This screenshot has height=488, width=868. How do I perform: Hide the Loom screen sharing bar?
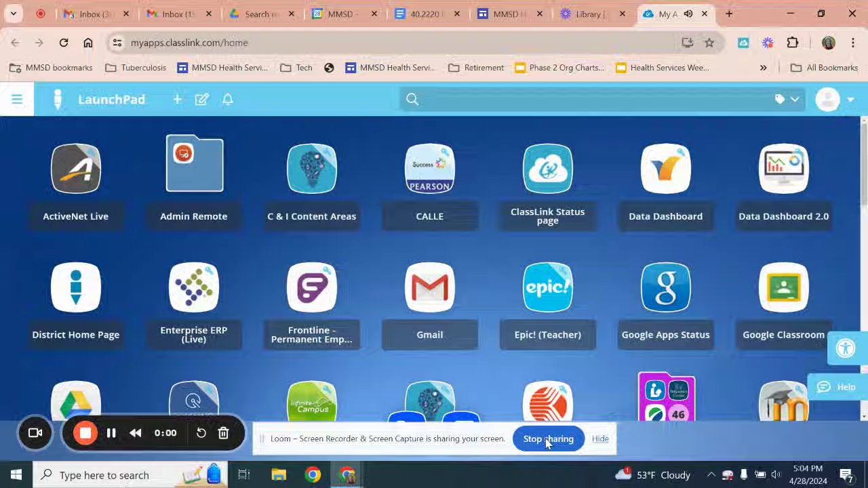(600, 439)
